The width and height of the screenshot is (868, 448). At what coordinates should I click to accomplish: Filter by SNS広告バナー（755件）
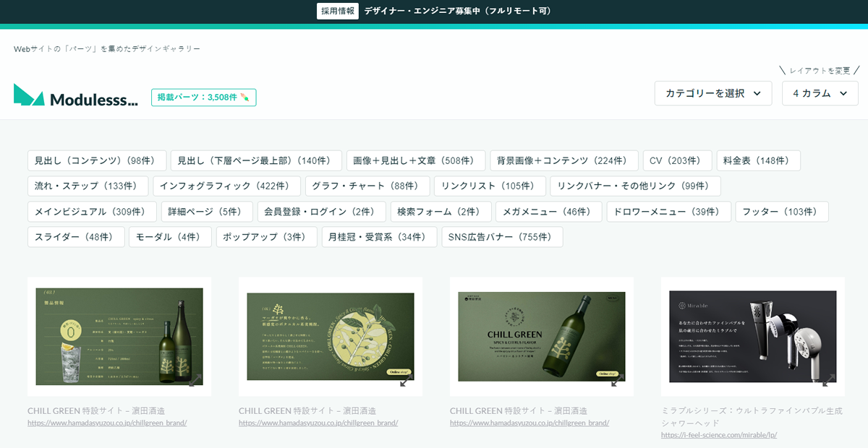[x=502, y=237]
